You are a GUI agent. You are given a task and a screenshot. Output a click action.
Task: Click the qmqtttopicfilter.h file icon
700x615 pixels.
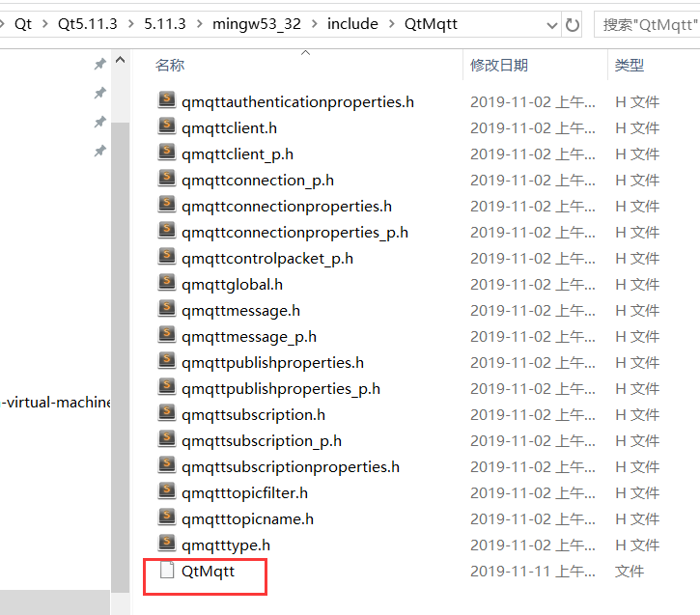[x=167, y=490]
